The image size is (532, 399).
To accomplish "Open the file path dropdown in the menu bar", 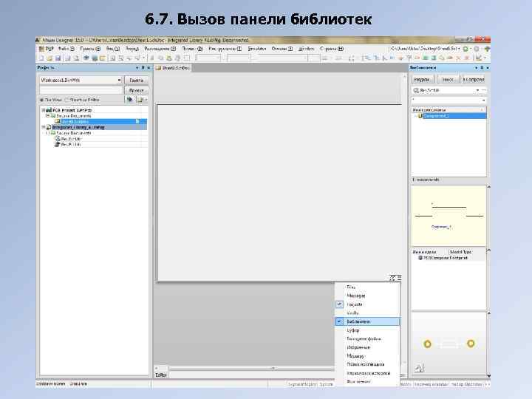I will pos(460,49).
